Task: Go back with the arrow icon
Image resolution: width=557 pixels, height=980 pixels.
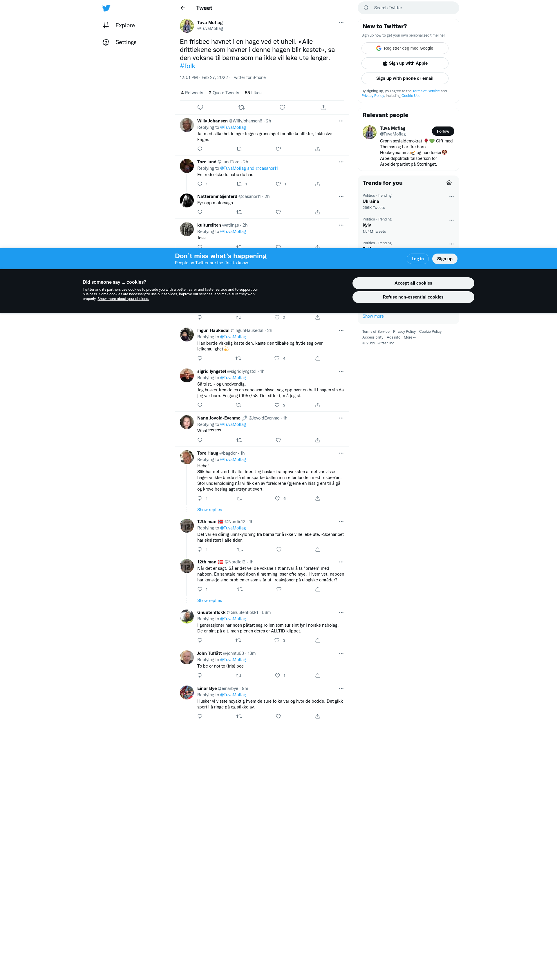Action: [x=183, y=8]
